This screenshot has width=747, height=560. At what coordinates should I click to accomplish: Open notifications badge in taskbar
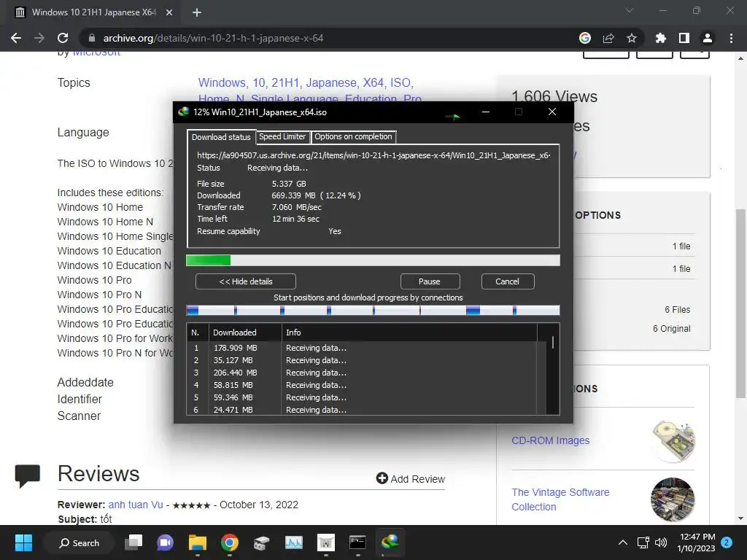(727, 542)
